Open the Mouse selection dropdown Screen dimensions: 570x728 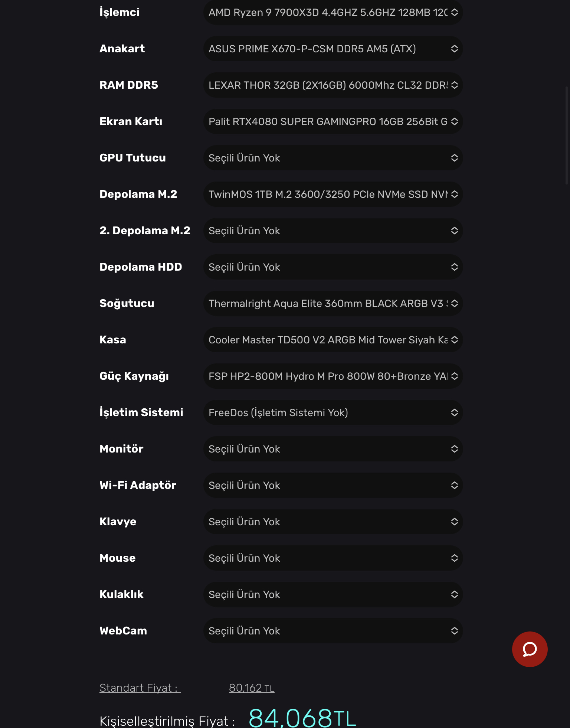click(333, 558)
